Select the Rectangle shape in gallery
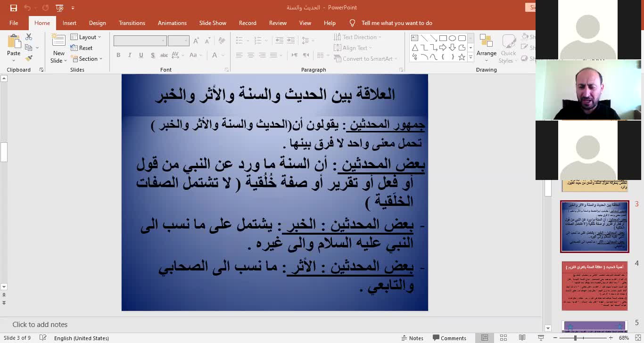 point(443,38)
